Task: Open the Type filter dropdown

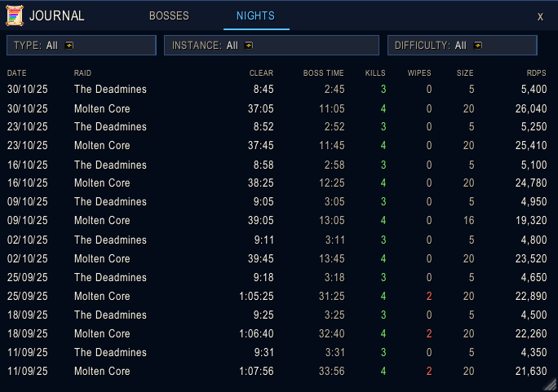Action: 82,45
